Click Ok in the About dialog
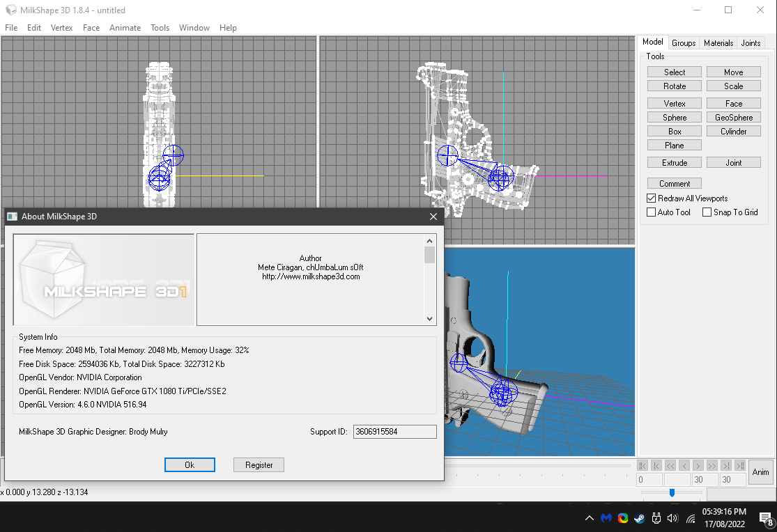The height and width of the screenshot is (532, 777). pyautogui.click(x=190, y=464)
